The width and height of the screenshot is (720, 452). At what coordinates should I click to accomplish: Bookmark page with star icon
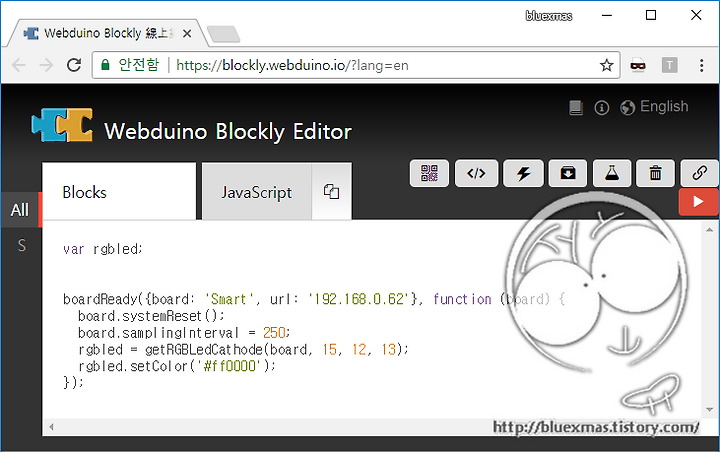(606, 65)
